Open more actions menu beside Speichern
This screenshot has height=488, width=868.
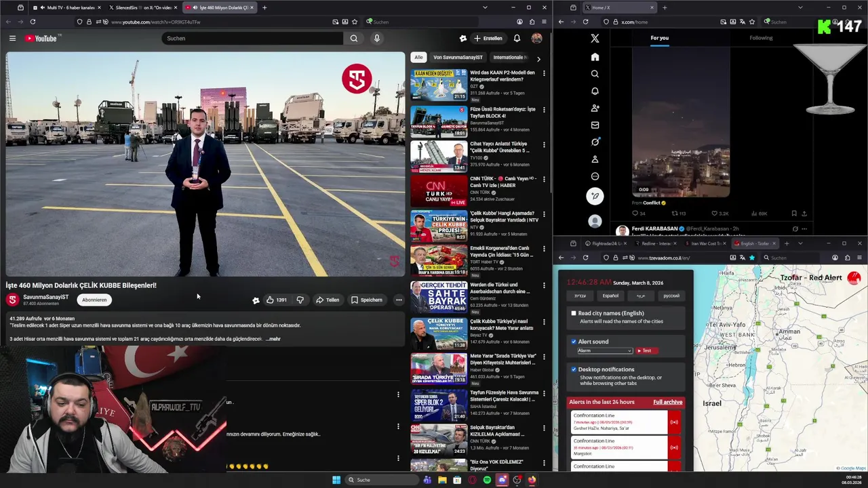pyautogui.click(x=399, y=300)
